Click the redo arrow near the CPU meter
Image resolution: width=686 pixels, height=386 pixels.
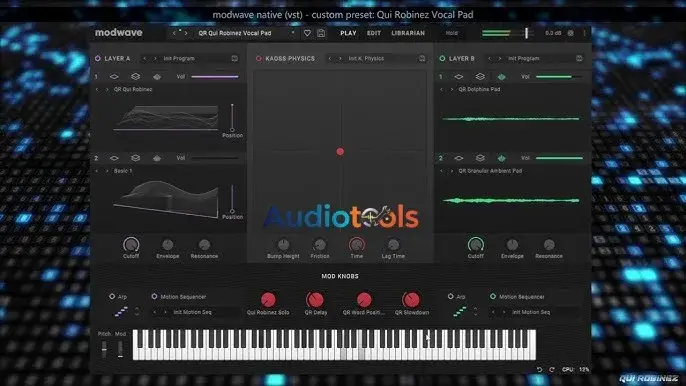pos(552,370)
